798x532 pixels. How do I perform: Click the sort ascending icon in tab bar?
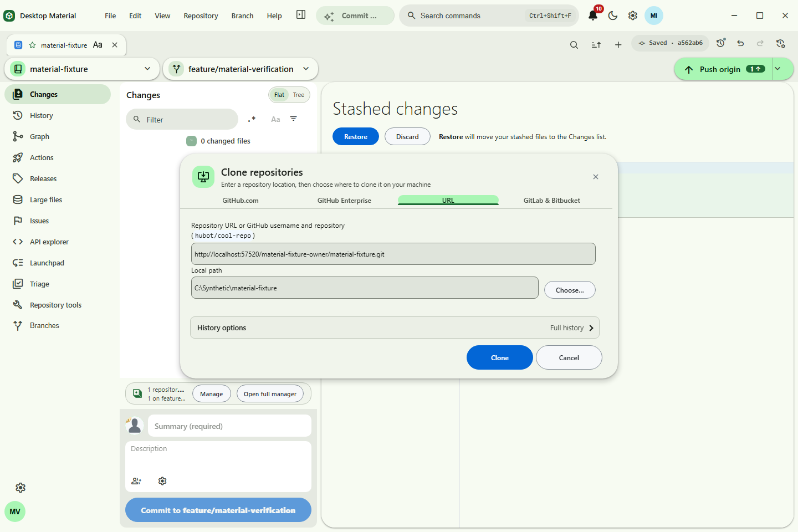point(596,45)
